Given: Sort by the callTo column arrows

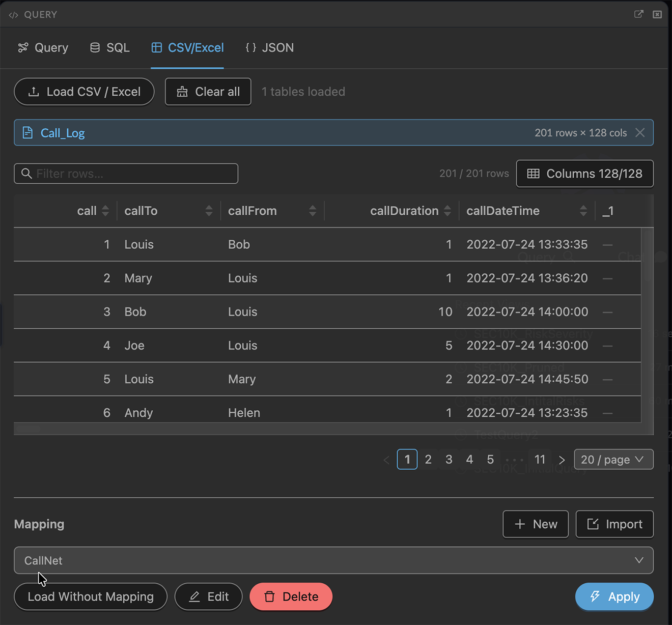Looking at the screenshot, I should coord(209,211).
